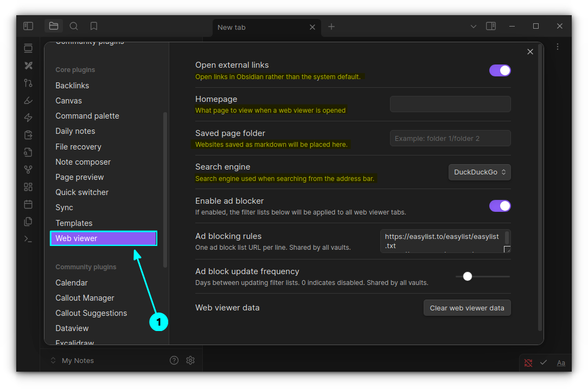Close the settings dialog with the X
This screenshot has width=588, height=389.
pos(530,51)
